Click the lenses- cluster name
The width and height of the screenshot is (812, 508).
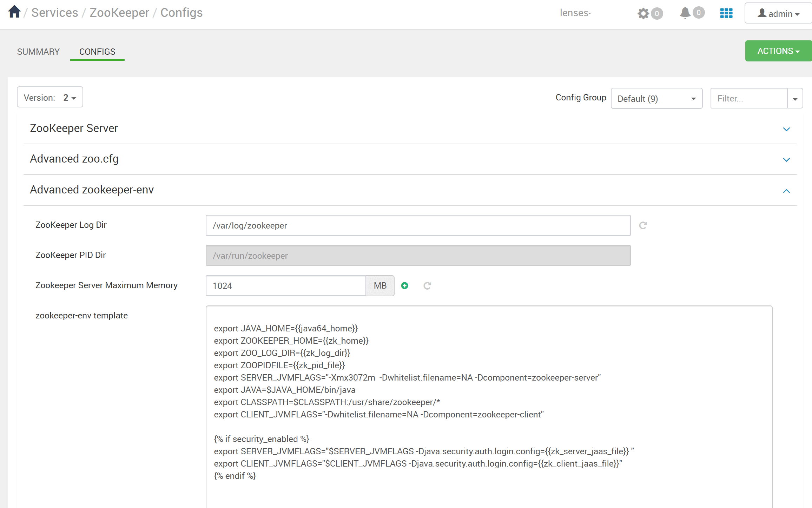[x=575, y=13]
